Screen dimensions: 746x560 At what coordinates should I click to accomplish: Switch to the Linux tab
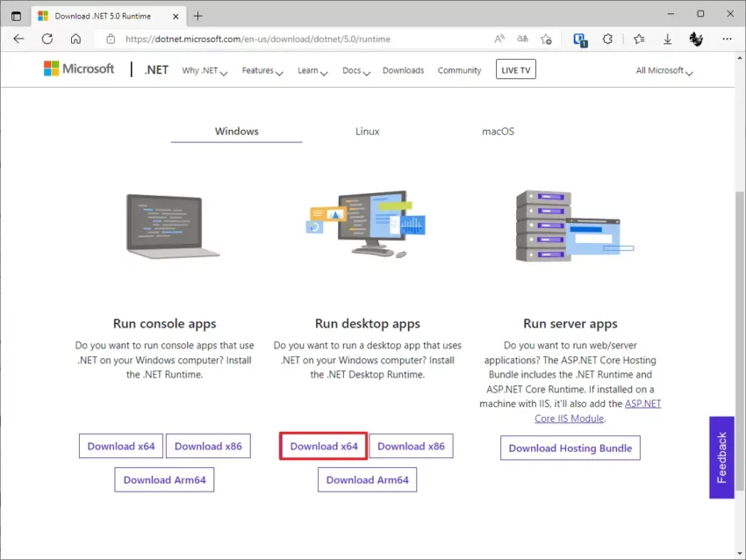367,132
